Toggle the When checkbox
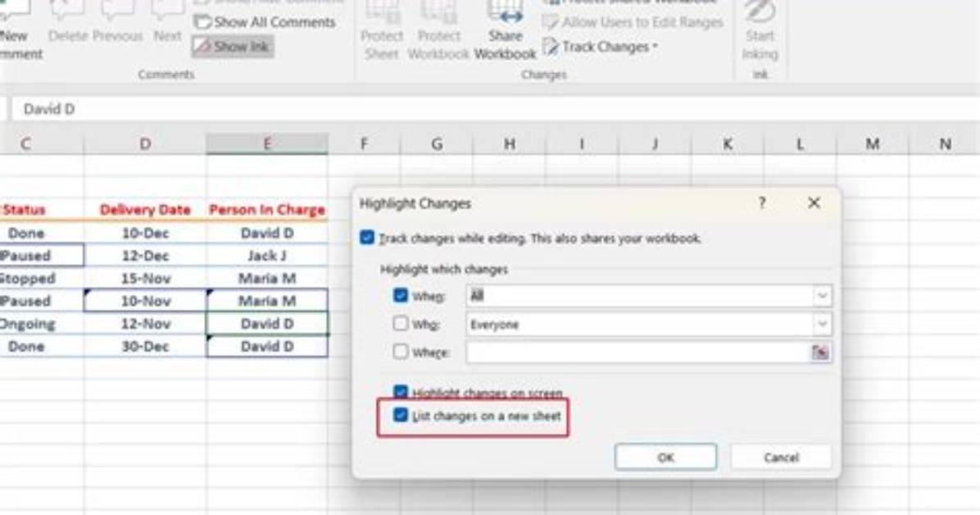Image resolution: width=980 pixels, height=515 pixels. tap(401, 295)
